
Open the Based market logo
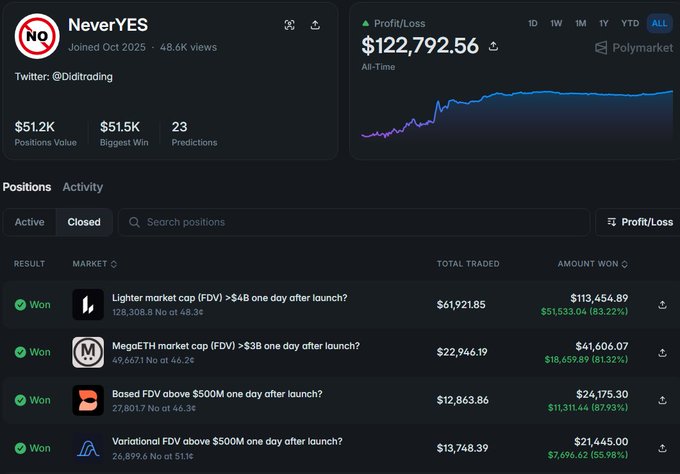click(x=88, y=400)
